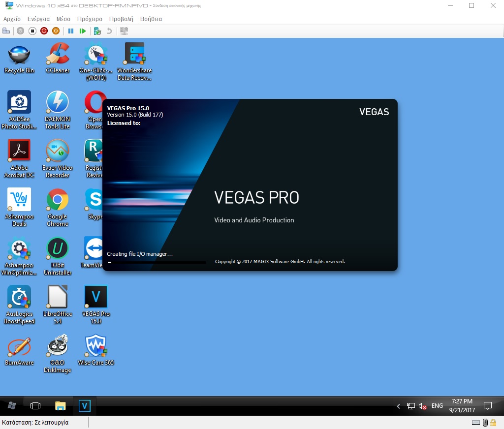Screen dimensions: 504x429
Task: Click the VEGAS splash loading progress bar
Action: click(157, 263)
